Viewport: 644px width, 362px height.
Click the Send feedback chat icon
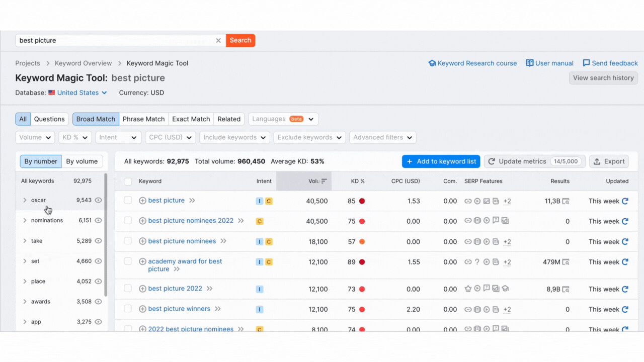pyautogui.click(x=586, y=63)
